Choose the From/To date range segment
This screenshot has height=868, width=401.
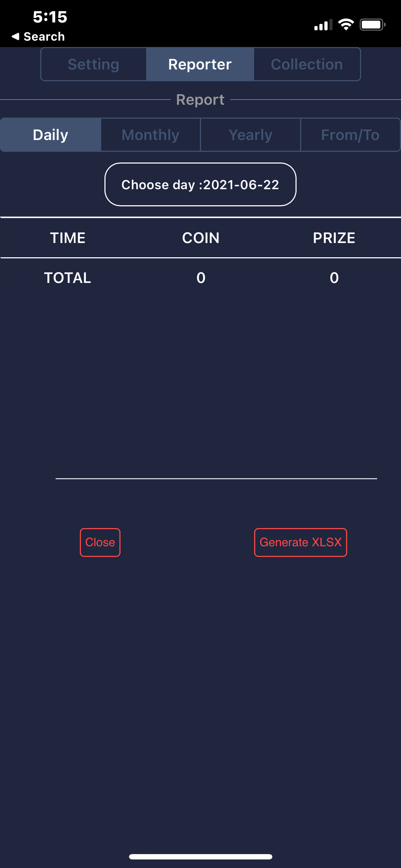tap(350, 135)
